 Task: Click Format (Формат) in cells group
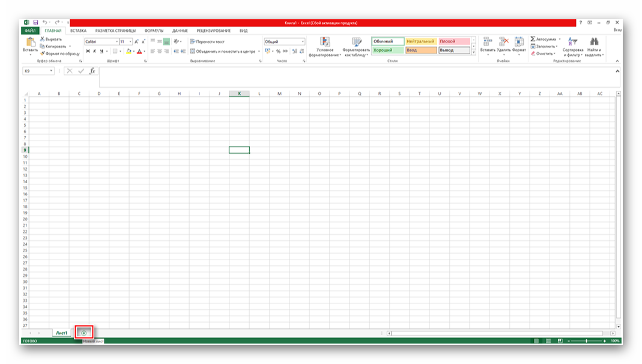tap(519, 46)
